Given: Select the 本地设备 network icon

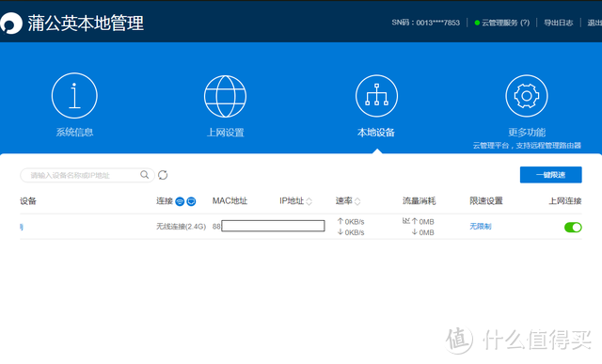Looking at the screenshot, I should click(376, 96).
